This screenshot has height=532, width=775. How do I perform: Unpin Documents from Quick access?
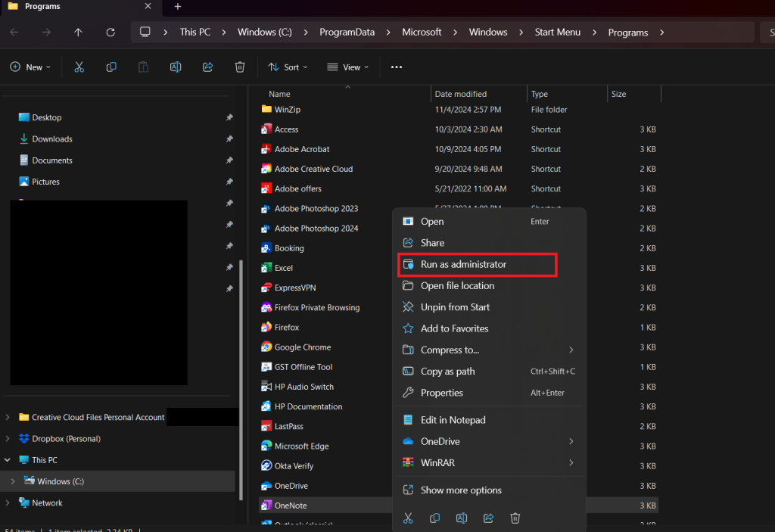coord(229,160)
